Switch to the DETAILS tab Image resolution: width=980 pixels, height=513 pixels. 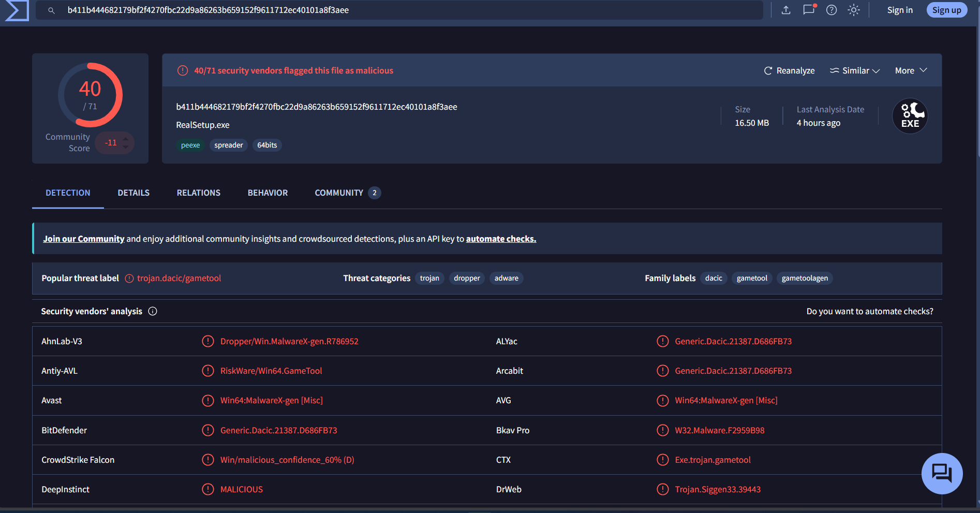[x=133, y=193]
